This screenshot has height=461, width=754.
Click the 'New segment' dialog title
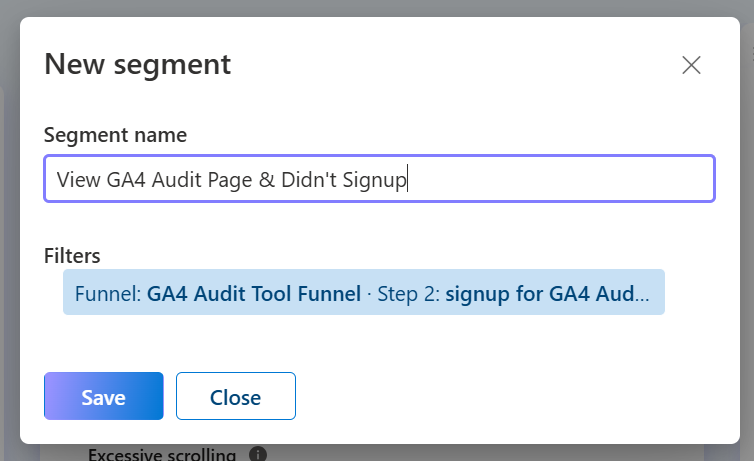click(138, 64)
